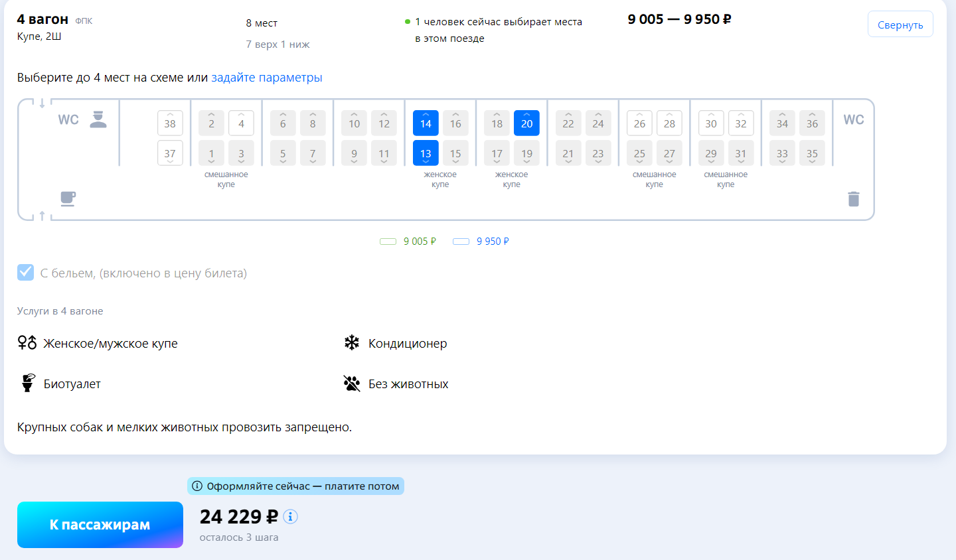Select available upper seat 26
Viewport: 956px width, 560px height.
[x=639, y=123]
